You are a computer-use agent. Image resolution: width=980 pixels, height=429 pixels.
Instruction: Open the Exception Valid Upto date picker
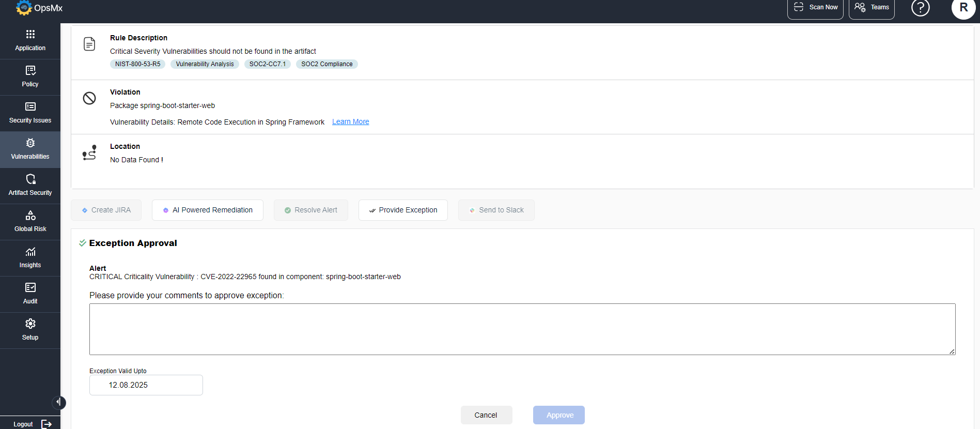coord(146,385)
